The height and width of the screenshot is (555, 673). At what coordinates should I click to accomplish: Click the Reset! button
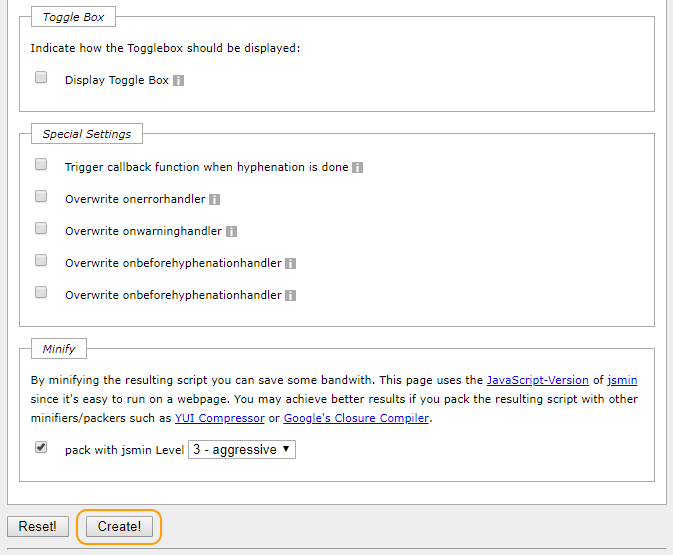(38, 527)
